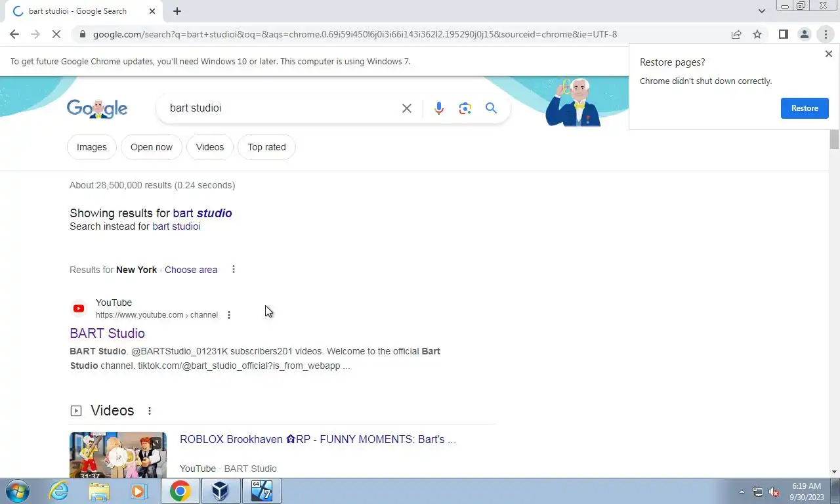This screenshot has height=504, width=840.
Task: Start a search by voice
Action: (439, 108)
